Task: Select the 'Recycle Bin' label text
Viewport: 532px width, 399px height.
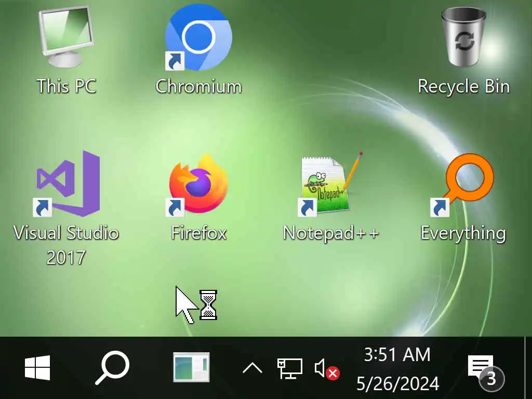Action: coord(464,86)
